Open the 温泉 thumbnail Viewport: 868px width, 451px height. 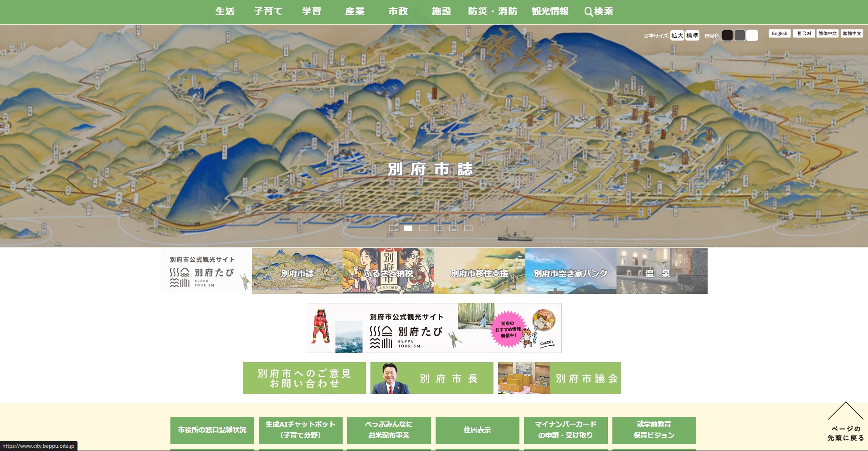pos(662,271)
